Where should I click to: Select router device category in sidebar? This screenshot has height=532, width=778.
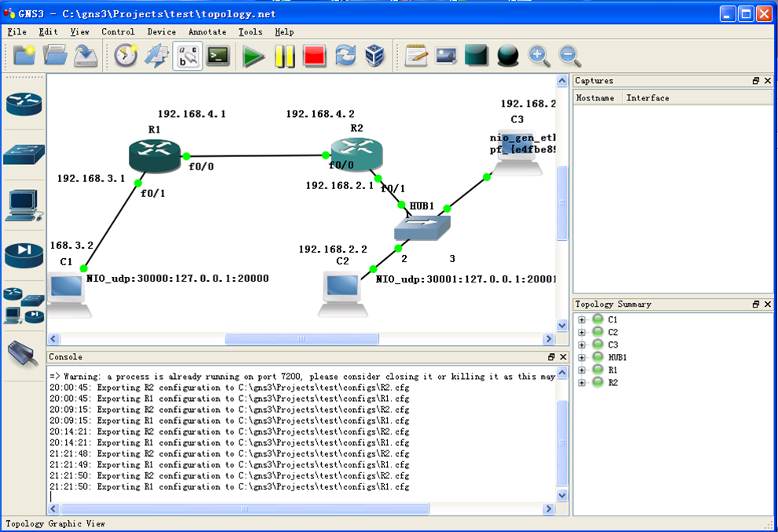point(24,104)
